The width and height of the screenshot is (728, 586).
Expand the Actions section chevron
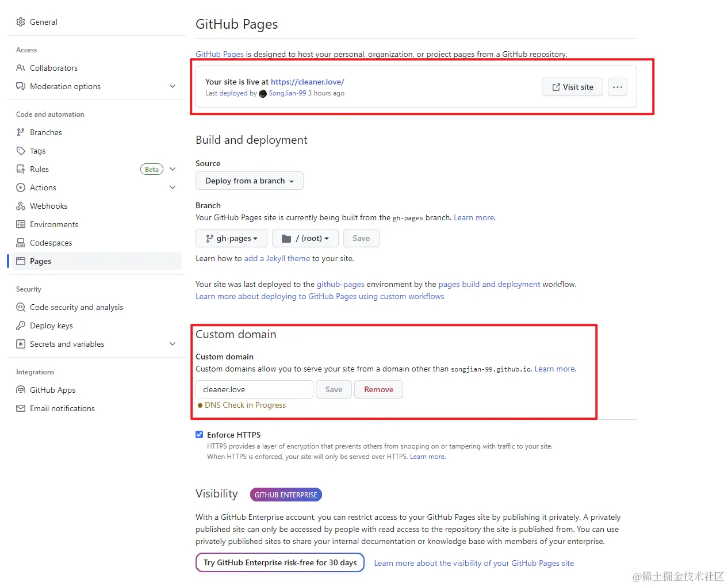click(173, 187)
